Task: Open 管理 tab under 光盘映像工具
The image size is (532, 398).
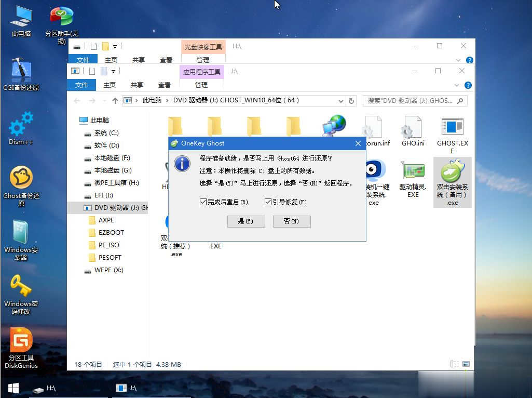Action: point(203,60)
